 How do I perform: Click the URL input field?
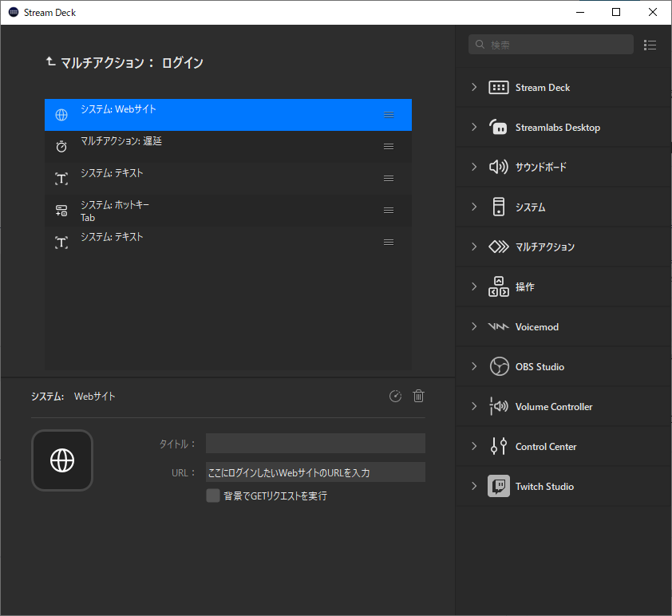click(315, 472)
